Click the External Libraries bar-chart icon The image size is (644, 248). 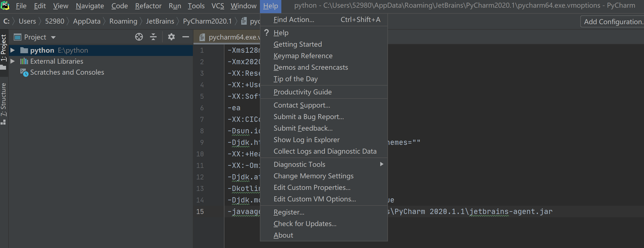24,61
